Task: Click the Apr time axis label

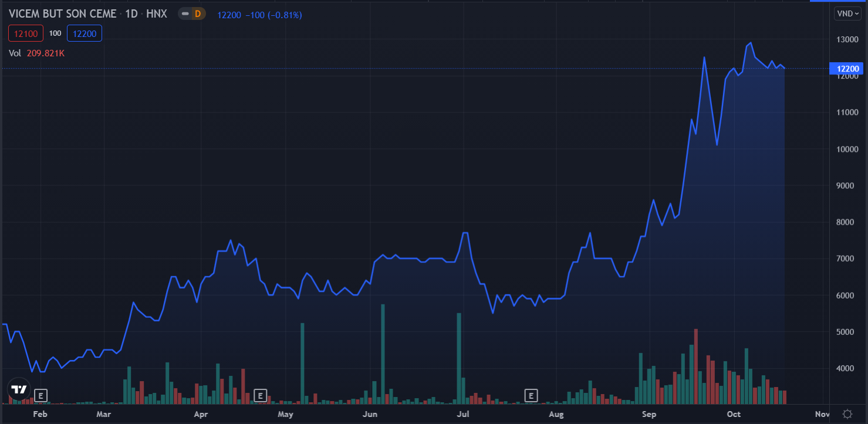Action: pos(201,415)
